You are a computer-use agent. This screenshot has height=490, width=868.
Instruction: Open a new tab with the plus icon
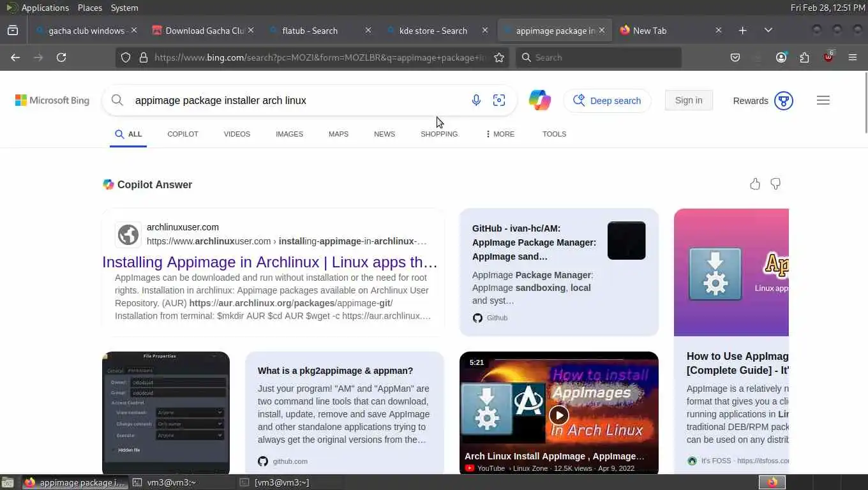coord(742,30)
